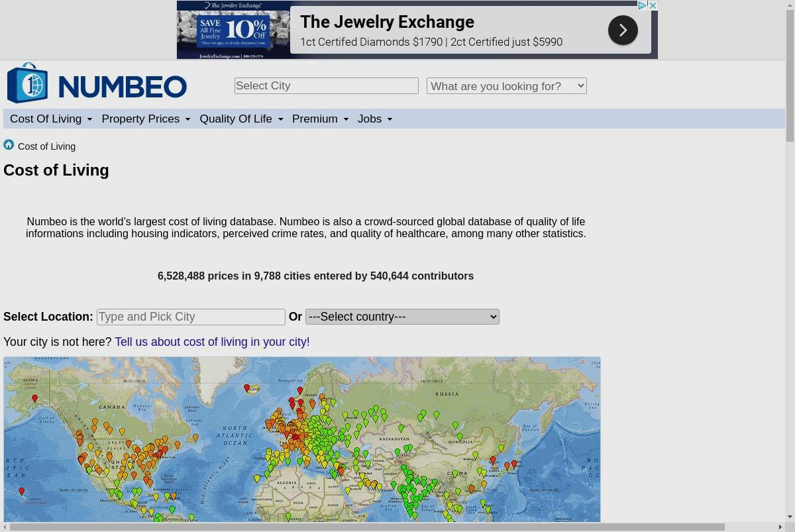Click the horizontal scrollbar thumb
This screenshot has width=795, height=532.
[x=367, y=527]
